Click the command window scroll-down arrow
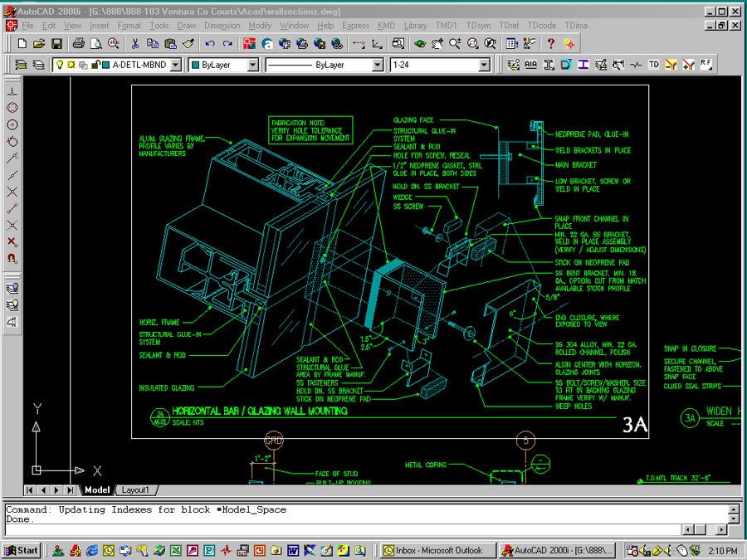 click(735, 519)
